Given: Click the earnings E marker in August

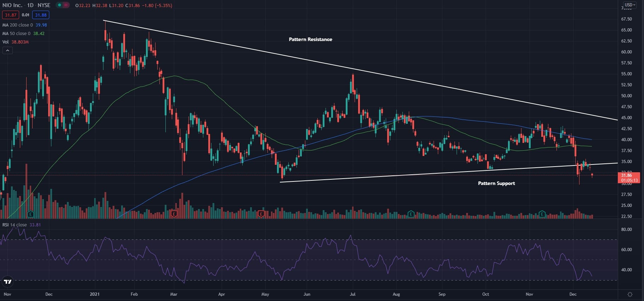Looking at the screenshot, I should 411,214.
